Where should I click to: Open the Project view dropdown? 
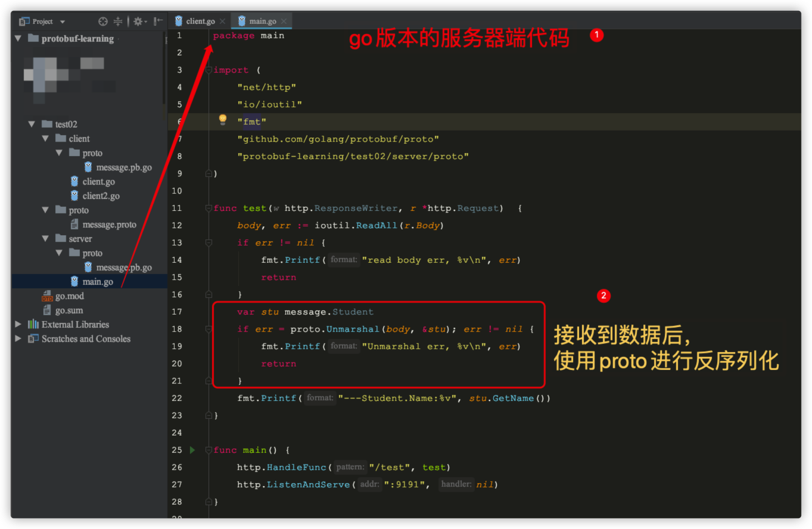(x=62, y=21)
